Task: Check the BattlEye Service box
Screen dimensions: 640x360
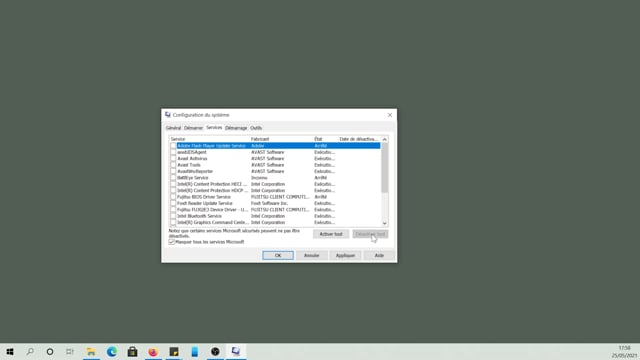Action: pyautogui.click(x=173, y=178)
